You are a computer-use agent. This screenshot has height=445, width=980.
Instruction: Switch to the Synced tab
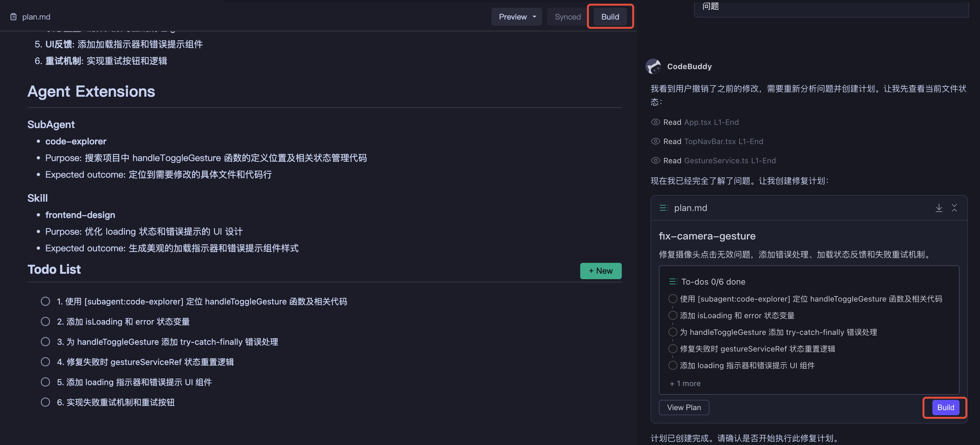pos(567,16)
